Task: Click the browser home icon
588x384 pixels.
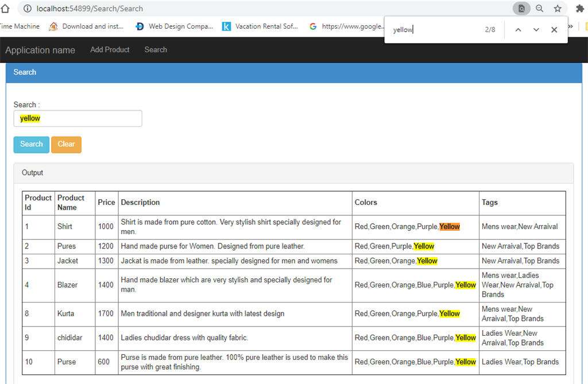Action: (x=5, y=8)
